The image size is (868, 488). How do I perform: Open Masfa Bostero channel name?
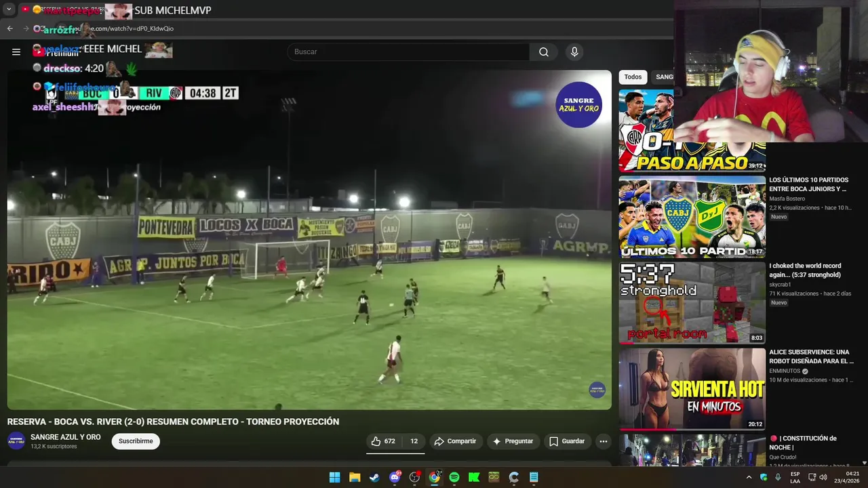coord(787,199)
